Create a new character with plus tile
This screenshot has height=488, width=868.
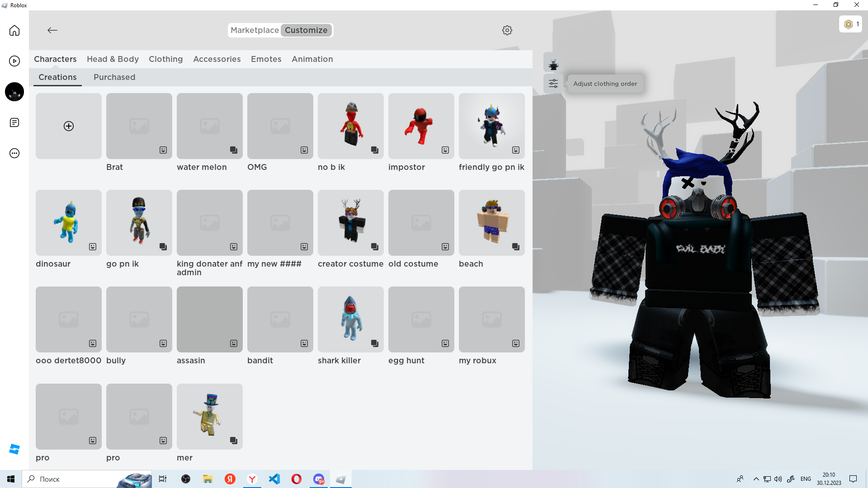(69, 126)
